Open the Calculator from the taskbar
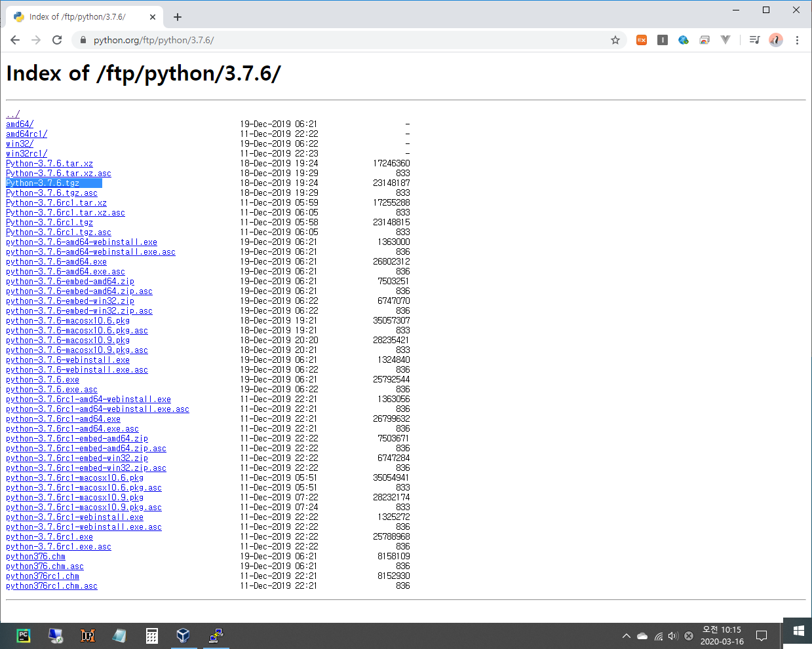This screenshot has width=812, height=649. coord(151,635)
